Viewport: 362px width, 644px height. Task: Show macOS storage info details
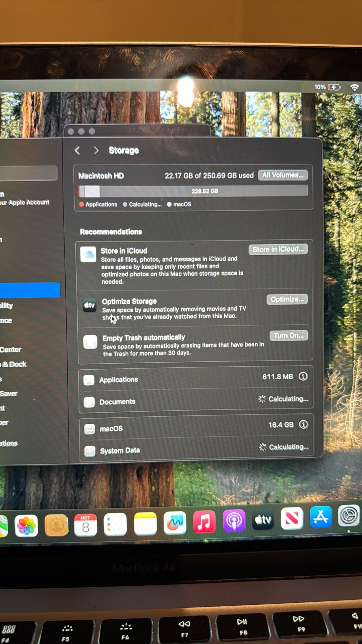point(303,425)
